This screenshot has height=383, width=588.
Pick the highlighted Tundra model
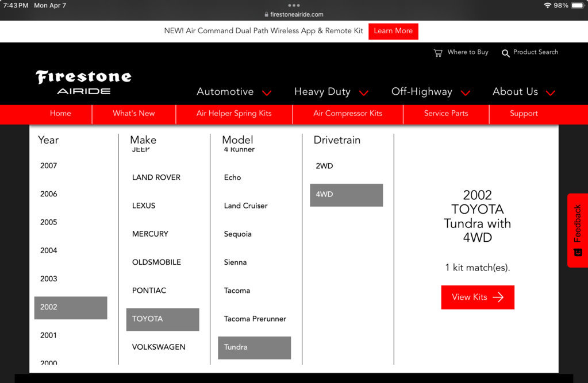point(254,348)
